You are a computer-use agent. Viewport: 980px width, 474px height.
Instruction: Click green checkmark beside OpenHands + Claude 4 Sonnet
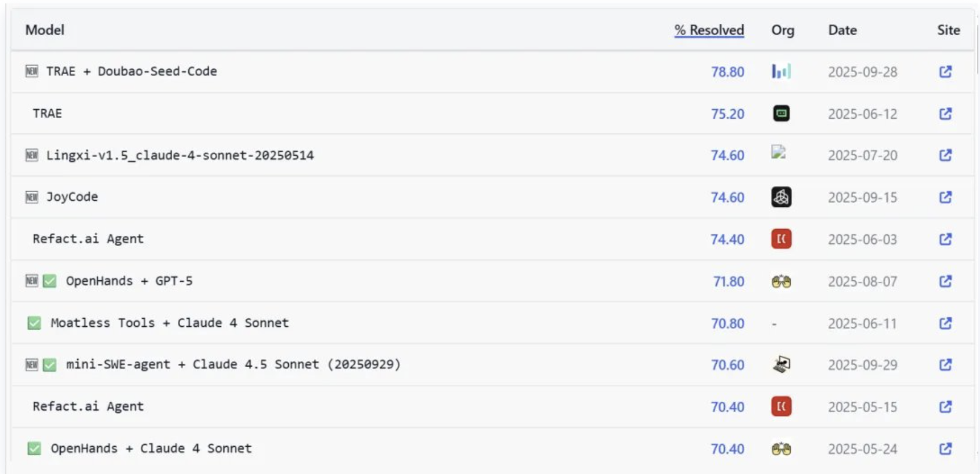(34, 448)
